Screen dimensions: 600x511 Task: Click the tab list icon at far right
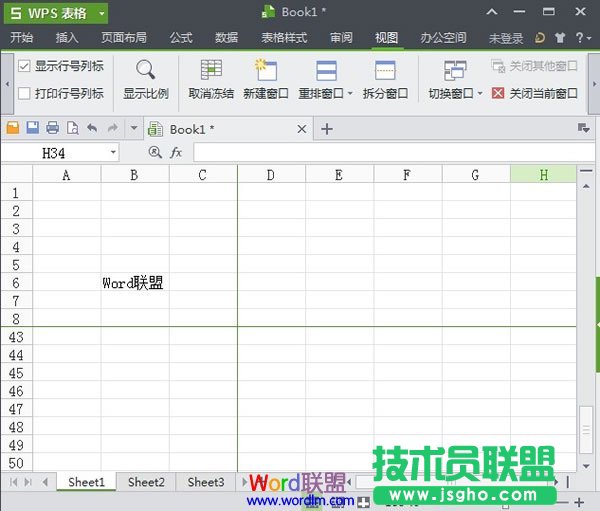click(x=584, y=128)
